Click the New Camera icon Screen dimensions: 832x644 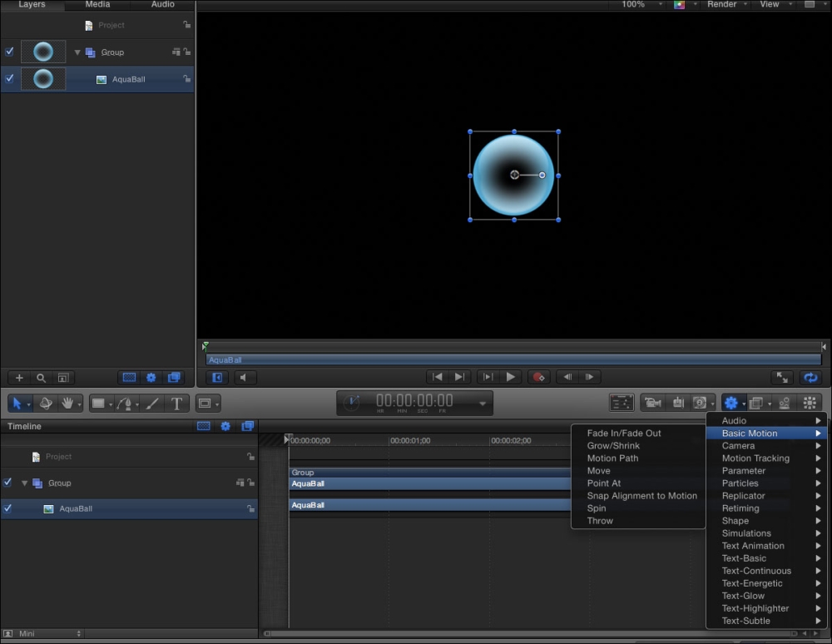click(652, 404)
